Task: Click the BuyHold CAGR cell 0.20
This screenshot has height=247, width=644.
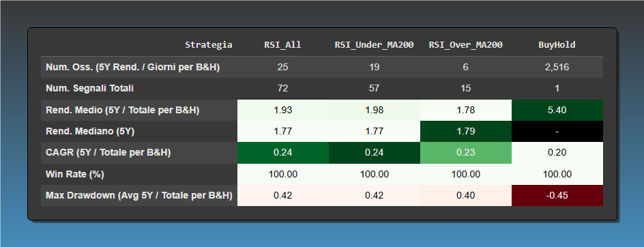Action: coord(557,153)
